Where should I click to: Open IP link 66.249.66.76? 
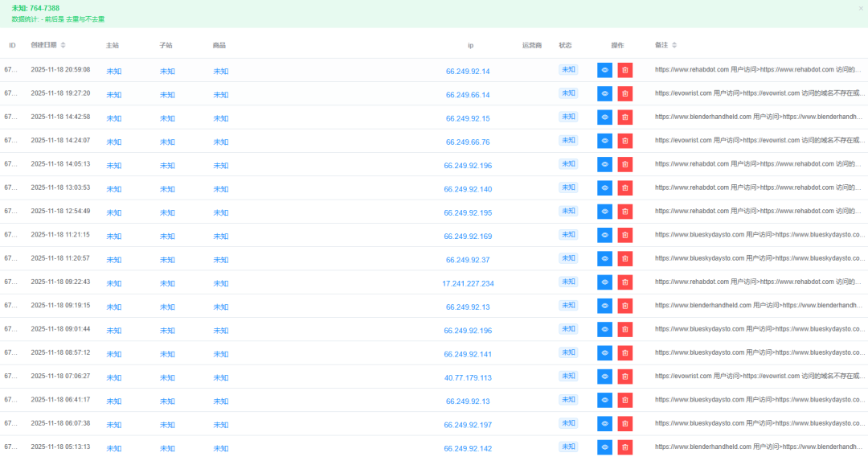[x=468, y=142]
